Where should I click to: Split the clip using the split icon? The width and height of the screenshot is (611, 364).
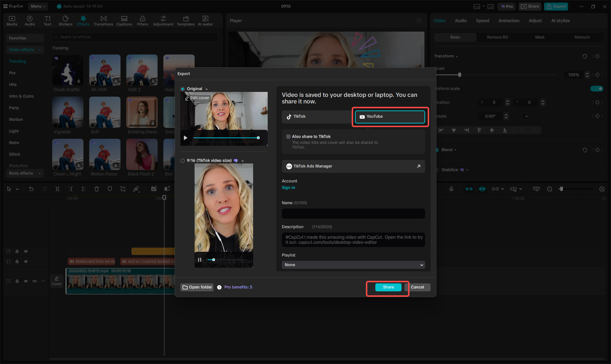click(x=57, y=189)
